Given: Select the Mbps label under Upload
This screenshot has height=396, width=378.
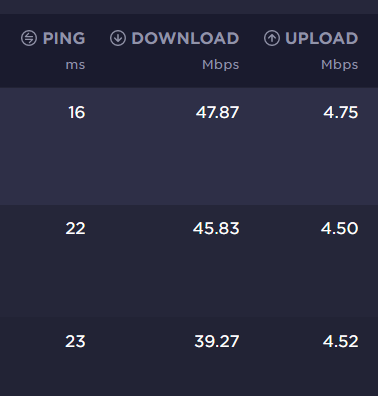Looking at the screenshot, I should point(340,65).
